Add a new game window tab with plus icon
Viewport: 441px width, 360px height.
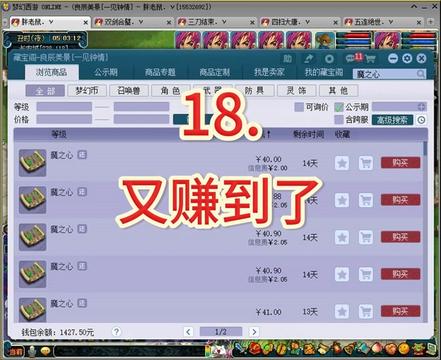[x=431, y=22]
